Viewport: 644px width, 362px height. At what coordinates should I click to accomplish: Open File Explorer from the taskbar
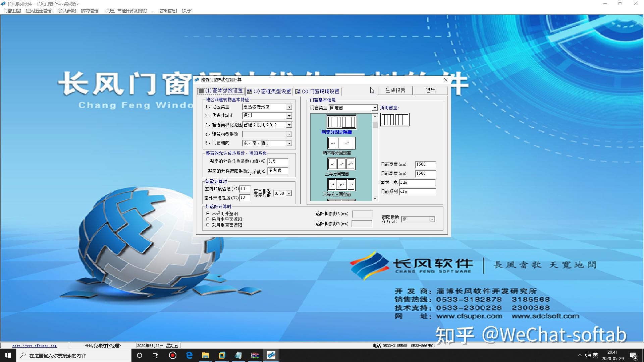pos(205,355)
